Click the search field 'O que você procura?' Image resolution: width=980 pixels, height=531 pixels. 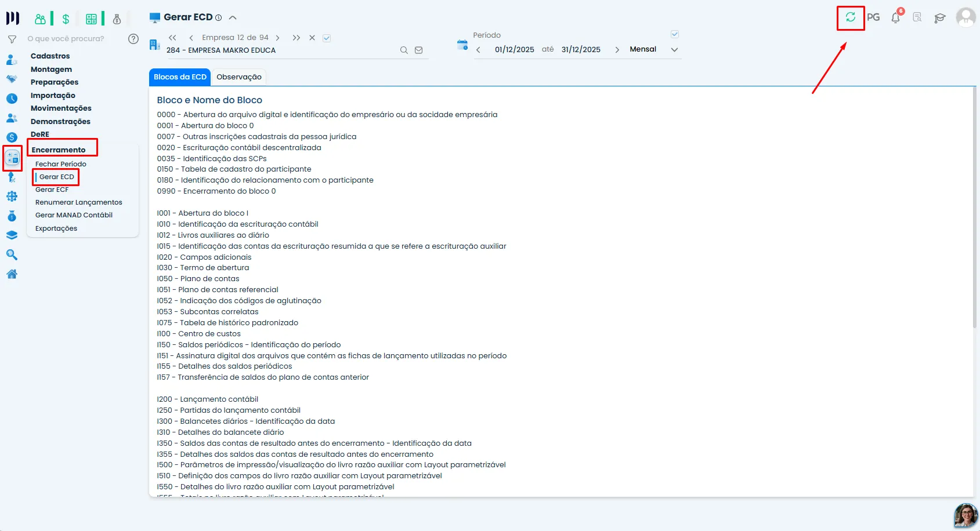66,39
